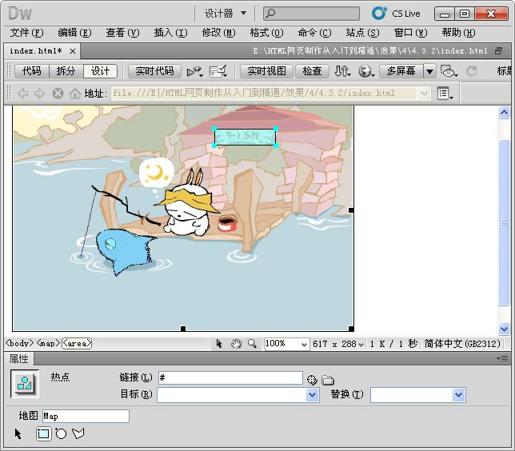The height and width of the screenshot is (451, 515).
Task: Open the View (查看) menu
Action: [x=122, y=33]
